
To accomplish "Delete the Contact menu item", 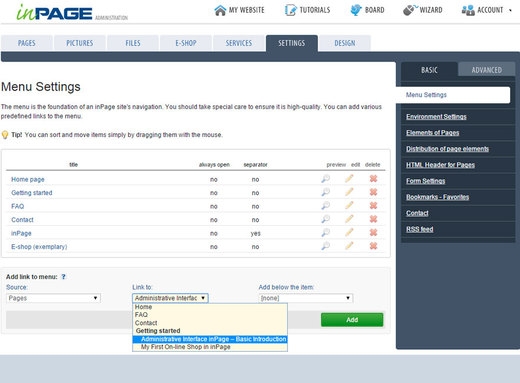I will point(373,219).
